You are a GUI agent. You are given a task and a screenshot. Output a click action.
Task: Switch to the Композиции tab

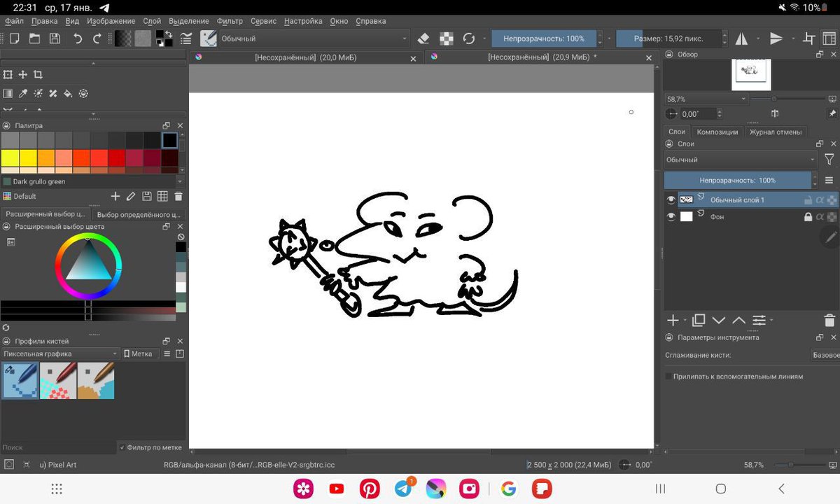point(717,132)
